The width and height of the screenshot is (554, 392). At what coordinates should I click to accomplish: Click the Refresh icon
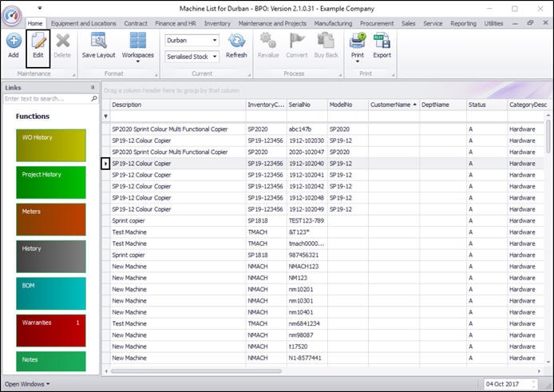pos(236,46)
